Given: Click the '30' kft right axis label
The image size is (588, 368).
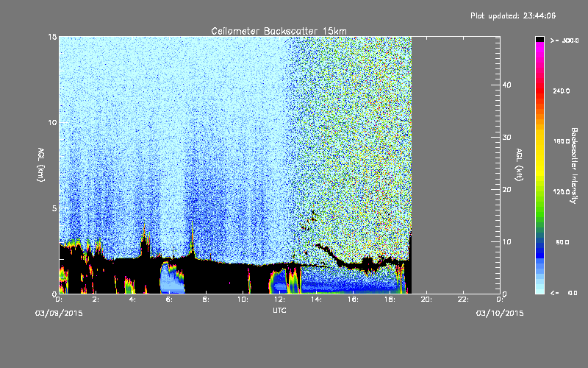Looking at the screenshot, I should 506,138.
